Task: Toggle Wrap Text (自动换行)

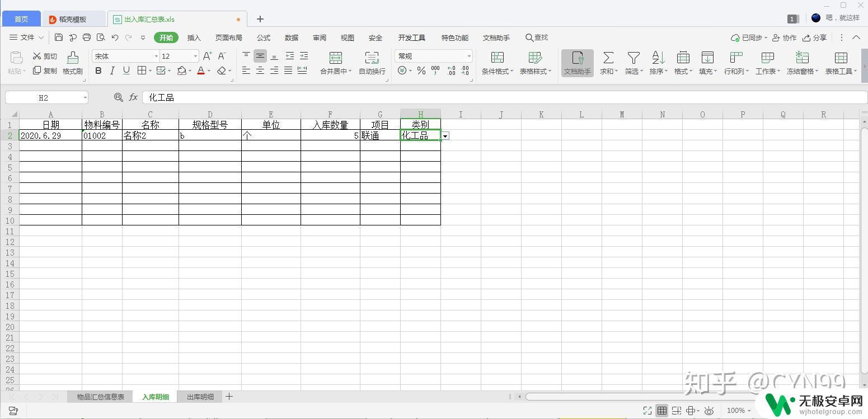Action: 372,63
